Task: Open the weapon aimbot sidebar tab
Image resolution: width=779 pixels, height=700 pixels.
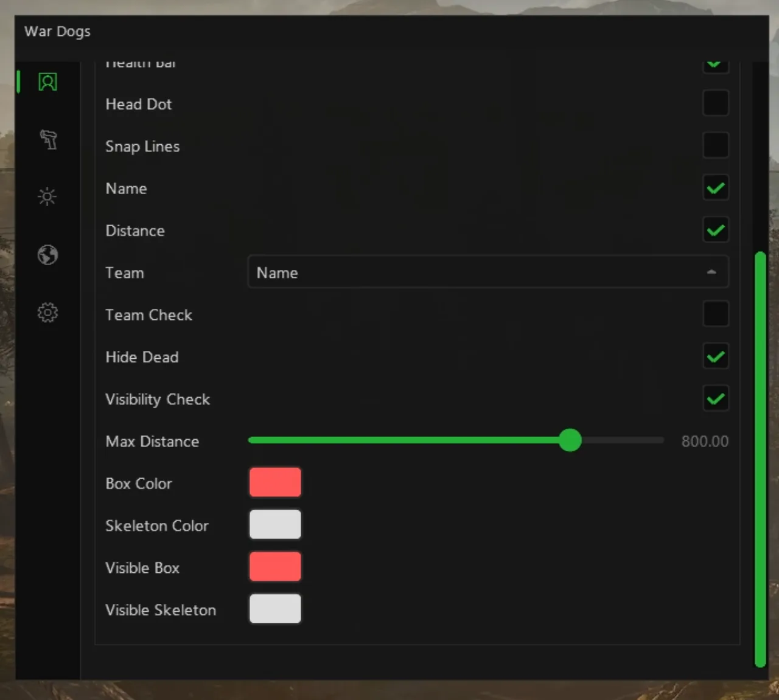Action: coord(48,139)
